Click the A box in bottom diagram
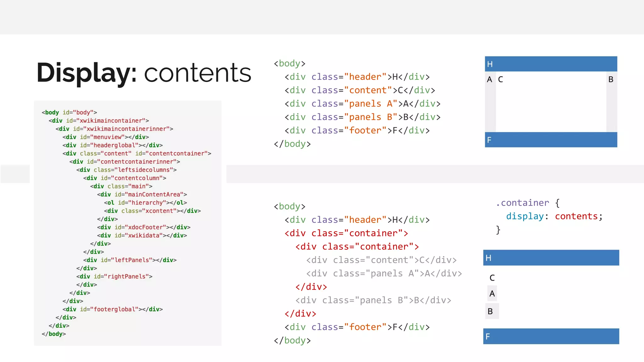 click(492, 293)
